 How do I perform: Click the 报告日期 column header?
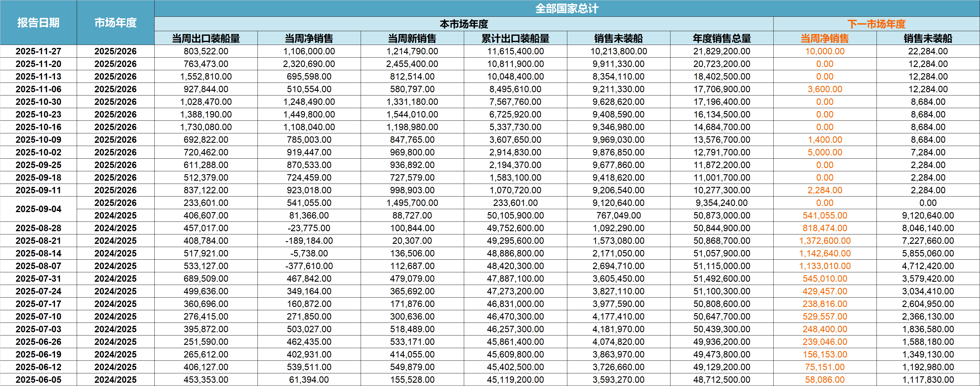39,23
